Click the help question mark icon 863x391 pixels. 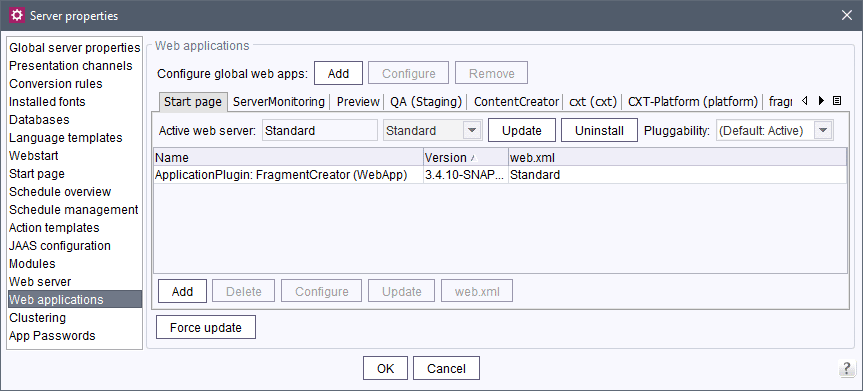click(846, 368)
